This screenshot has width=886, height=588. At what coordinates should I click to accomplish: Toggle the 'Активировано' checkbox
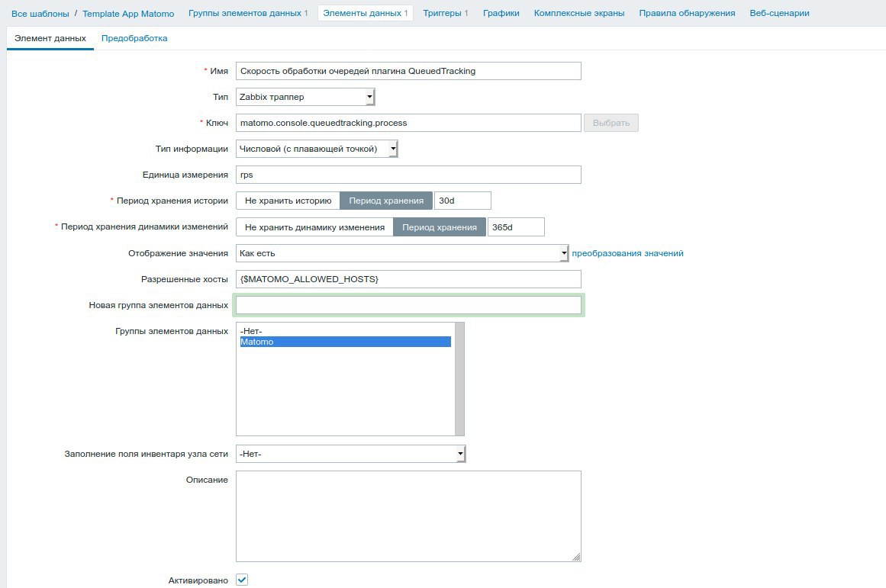pyautogui.click(x=242, y=580)
